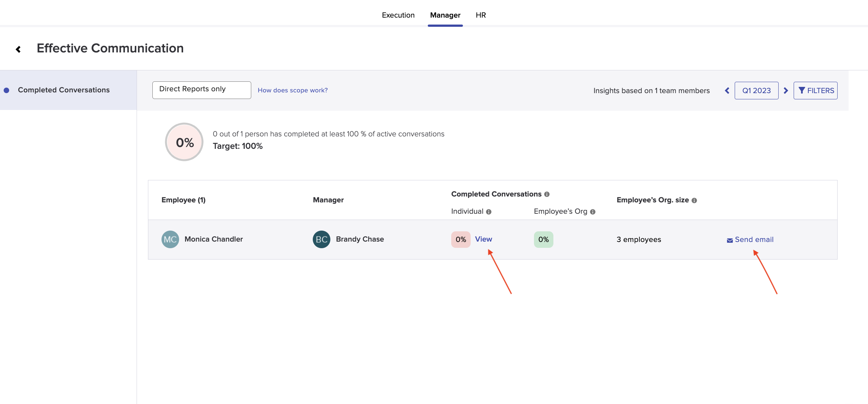Screen dimensions: 868x404
Task: Switch to the HR tab
Action: click(x=481, y=15)
